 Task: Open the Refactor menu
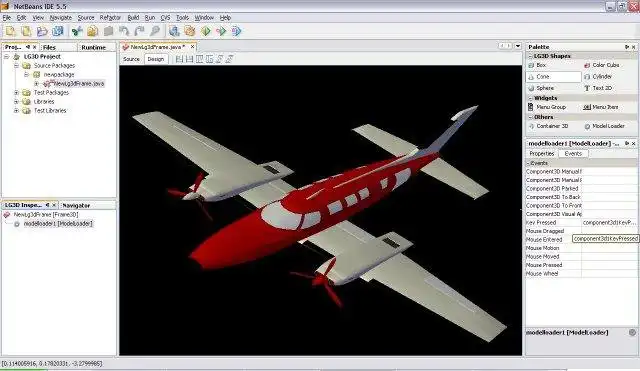(110, 18)
